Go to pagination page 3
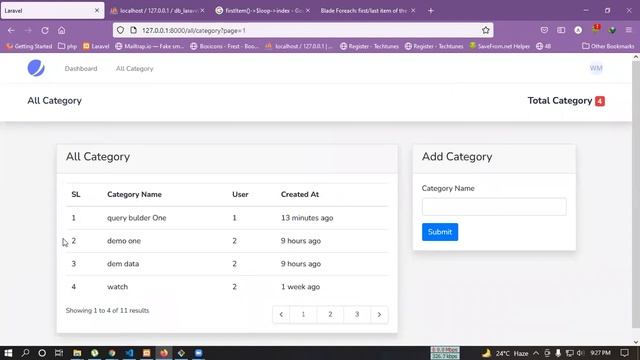 pyautogui.click(x=357, y=314)
